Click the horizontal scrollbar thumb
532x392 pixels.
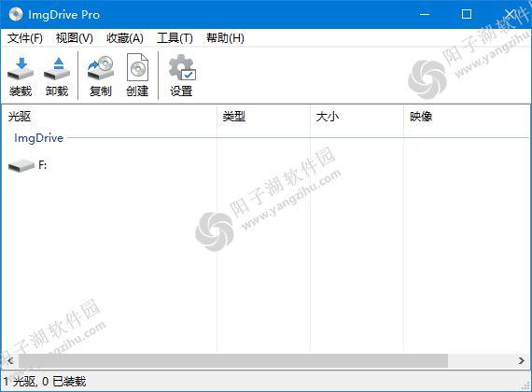tap(233, 360)
